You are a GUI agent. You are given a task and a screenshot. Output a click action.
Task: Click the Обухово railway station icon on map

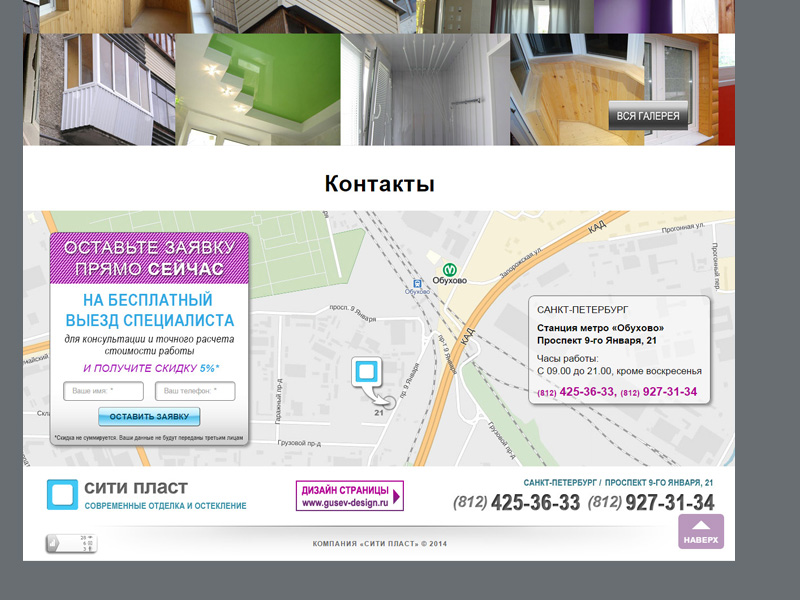point(417,284)
